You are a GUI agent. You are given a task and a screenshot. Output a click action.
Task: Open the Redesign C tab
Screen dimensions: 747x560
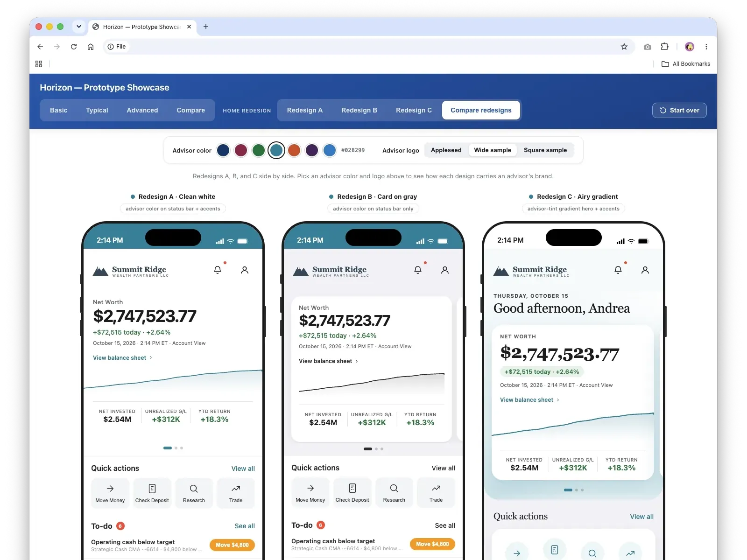click(414, 110)
